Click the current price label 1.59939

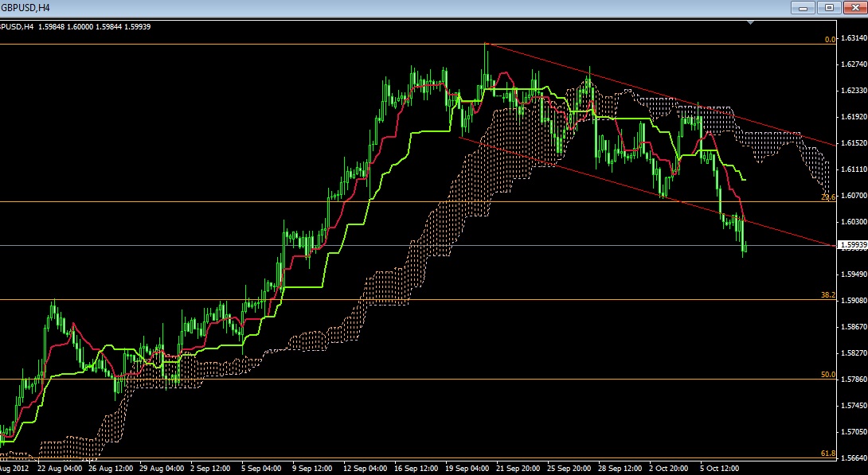853,245
